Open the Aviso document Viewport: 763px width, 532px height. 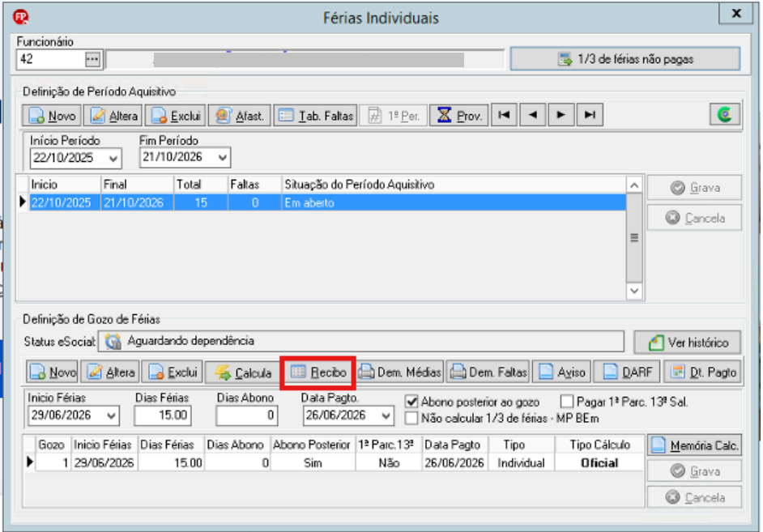click(x=562, y=372)
